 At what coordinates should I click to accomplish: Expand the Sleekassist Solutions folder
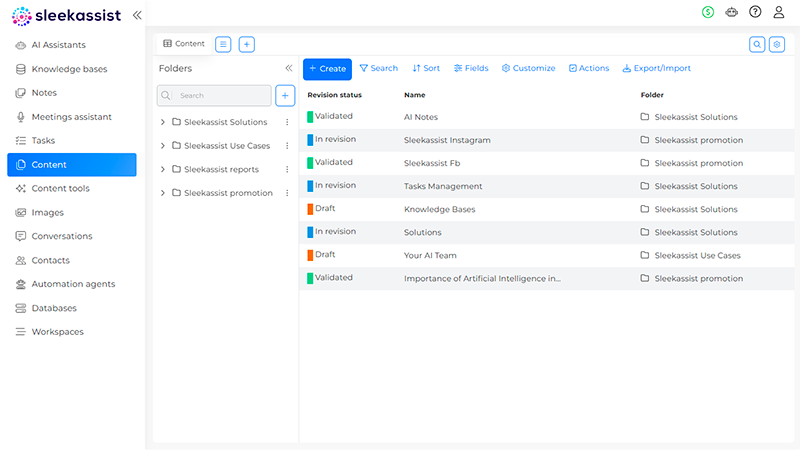click(163, 122)
